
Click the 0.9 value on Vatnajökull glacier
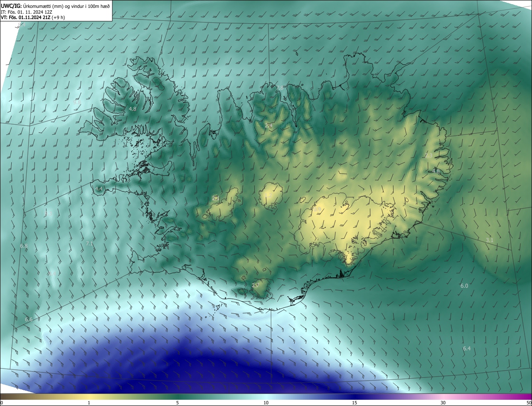pyautogui.click(x=317, y=210)
